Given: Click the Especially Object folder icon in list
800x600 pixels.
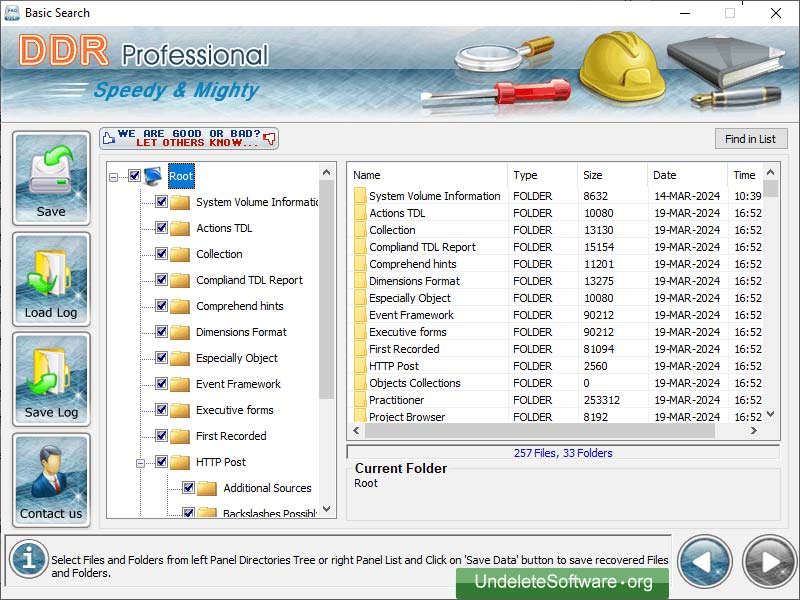Looking at the screenshot, I should [360, 298].
